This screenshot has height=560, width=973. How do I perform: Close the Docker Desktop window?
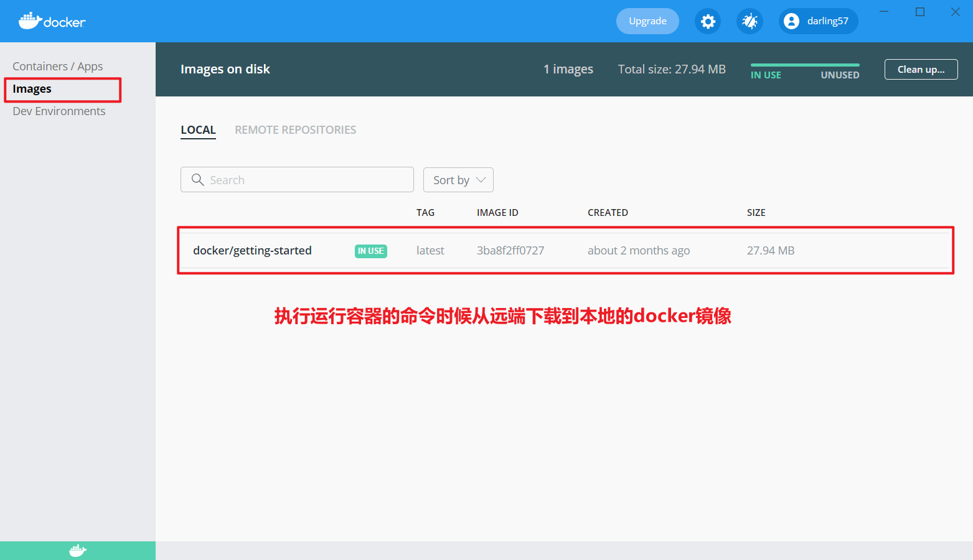(956, 12)
